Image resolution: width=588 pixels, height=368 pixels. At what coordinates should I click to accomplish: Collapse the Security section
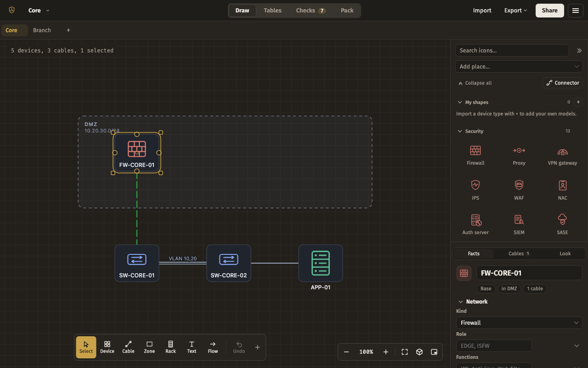[460, 131]
